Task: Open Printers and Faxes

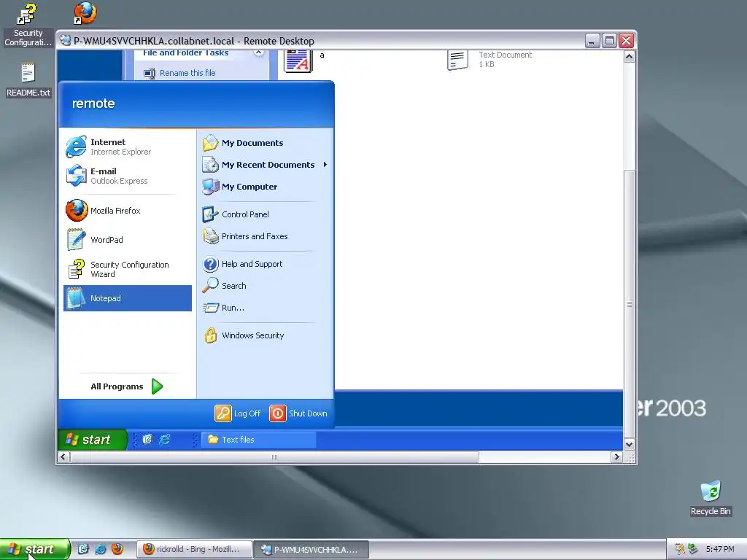Action: point(265,236)
